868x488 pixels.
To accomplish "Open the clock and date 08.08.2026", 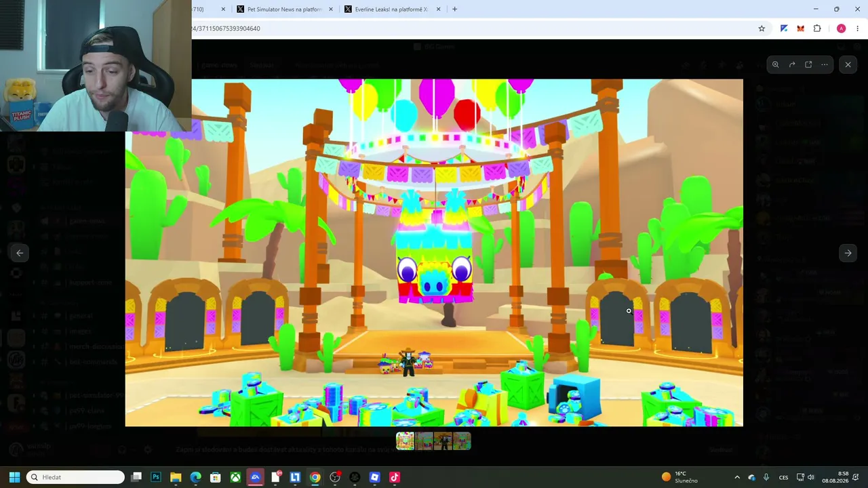I will [835, 477].
